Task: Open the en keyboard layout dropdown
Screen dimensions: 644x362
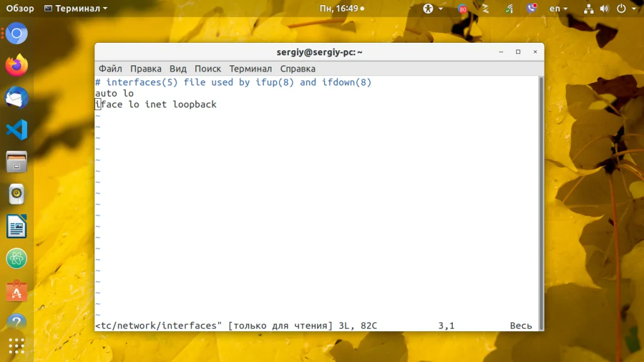Action: click(x=558, y=9)
